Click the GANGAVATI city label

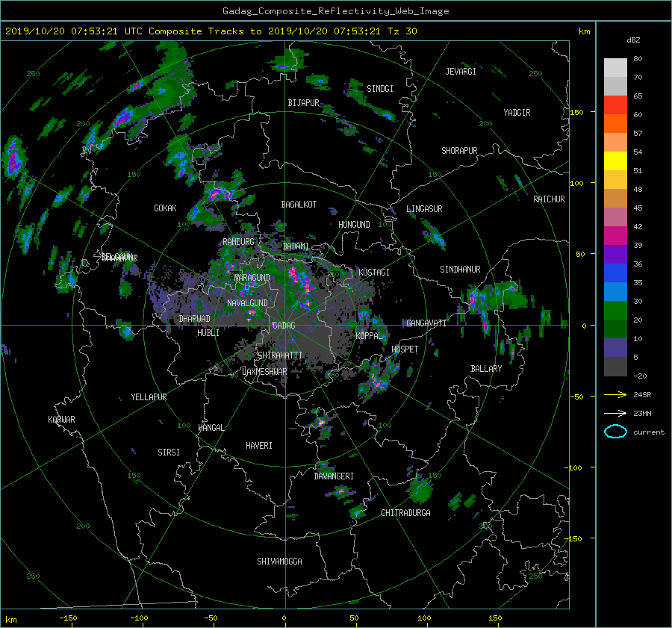tap(426, 323)
